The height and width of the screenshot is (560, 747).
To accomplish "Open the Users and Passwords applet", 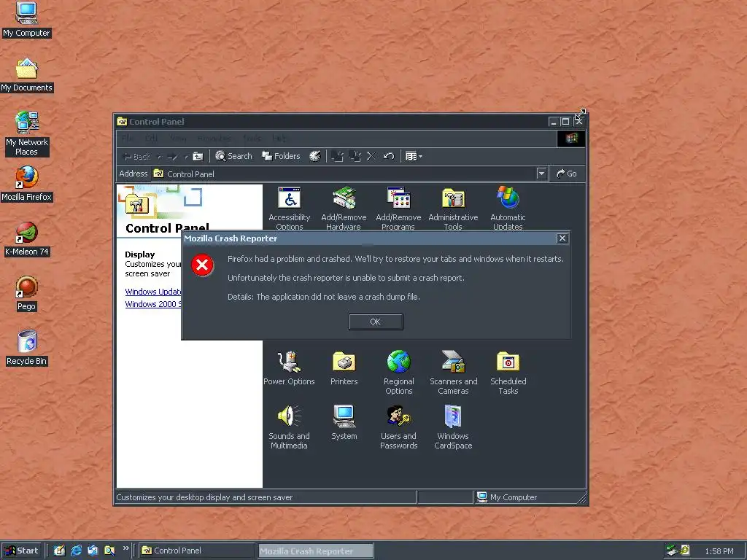I will pyautogui.click(x=399, y=427).
